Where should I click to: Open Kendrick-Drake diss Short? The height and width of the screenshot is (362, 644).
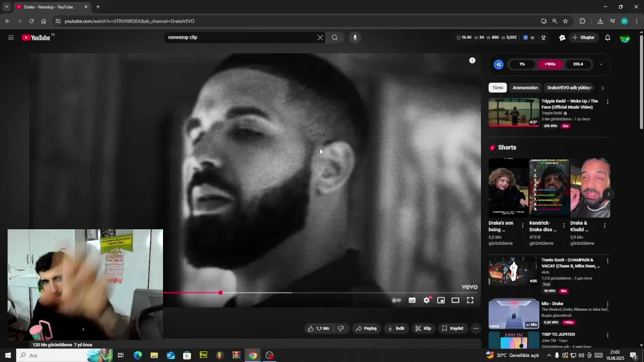(549, 188)
